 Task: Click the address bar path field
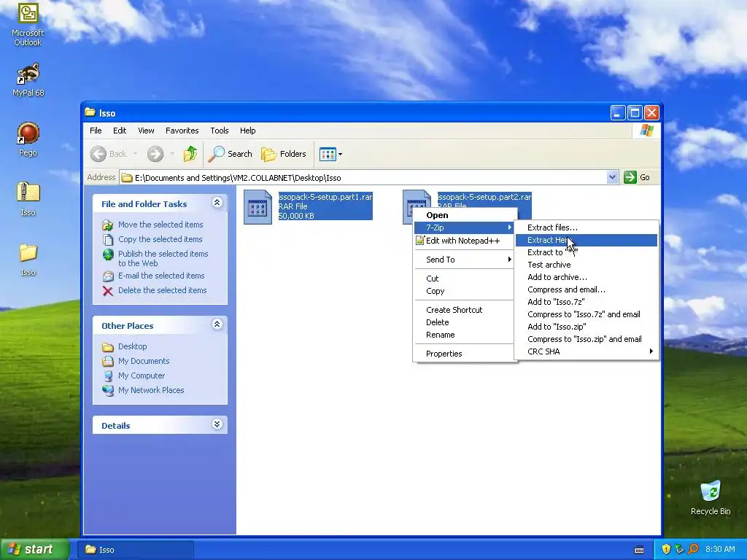[x=363, y=178]
